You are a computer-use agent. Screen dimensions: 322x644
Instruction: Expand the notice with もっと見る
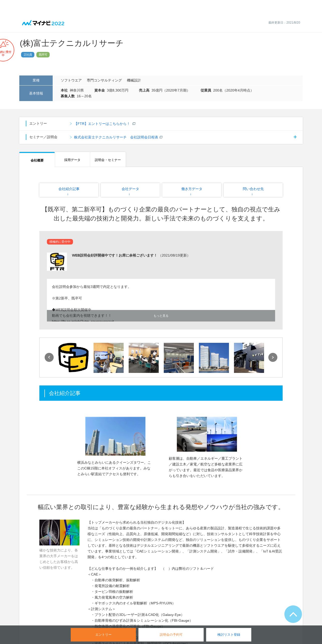(161, 316)
